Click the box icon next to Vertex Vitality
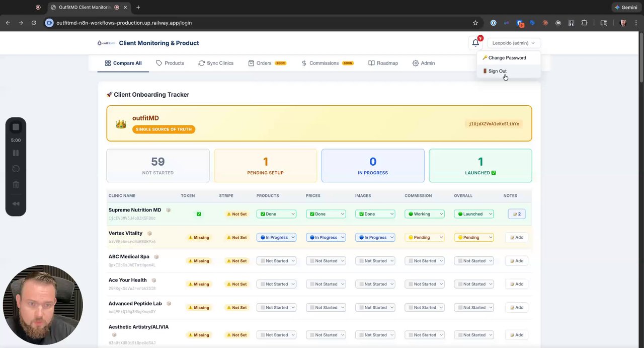Screen dimensions: 644x348 (x=149, y=233)
